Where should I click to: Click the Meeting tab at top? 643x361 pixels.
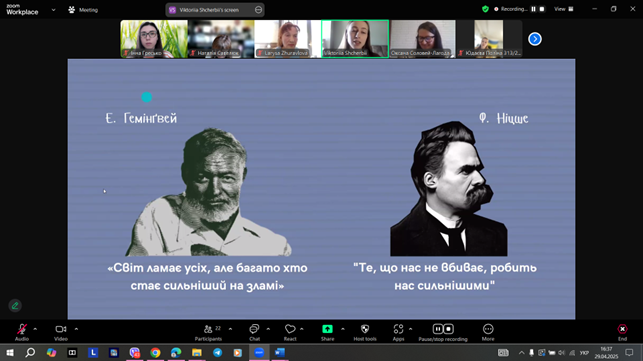[83, 10]
